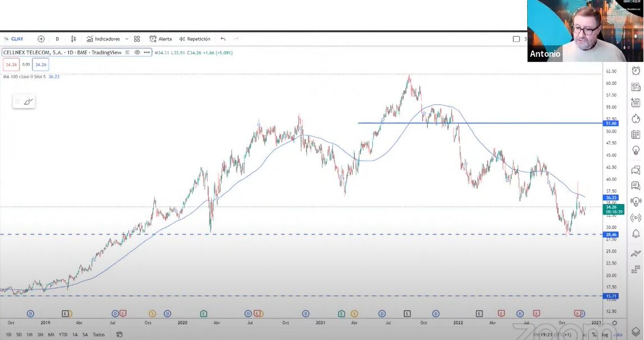The image size is (644, 340).
Task: Toggle visibility eye for CELLNEX TELECOM
Action: [137, 53]
